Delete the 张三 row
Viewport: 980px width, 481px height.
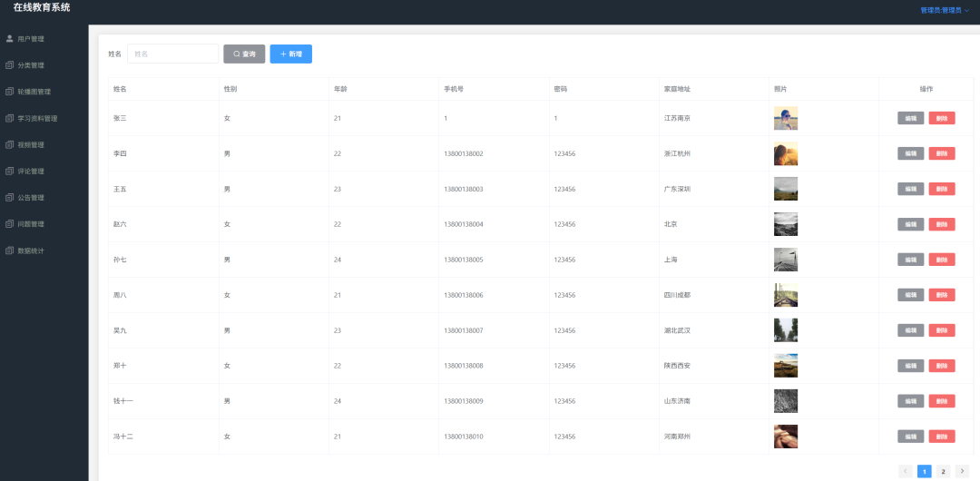[x=942, y=118]
